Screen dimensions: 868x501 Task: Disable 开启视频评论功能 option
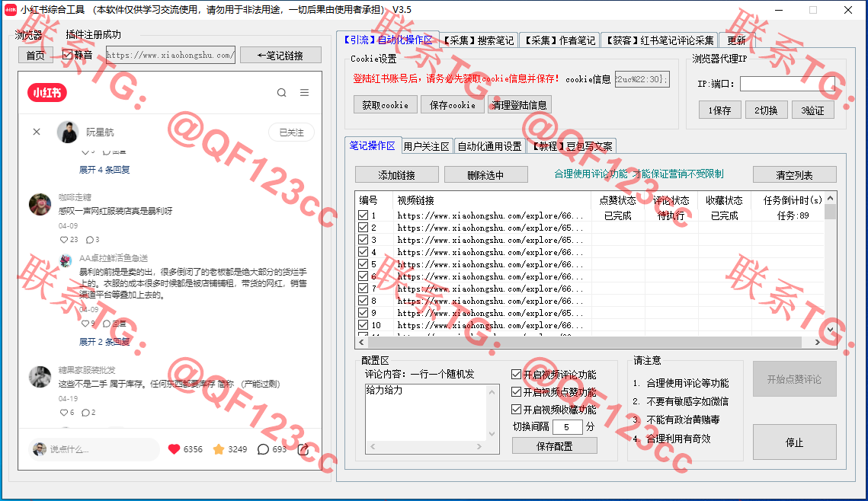tap(516, 375)
